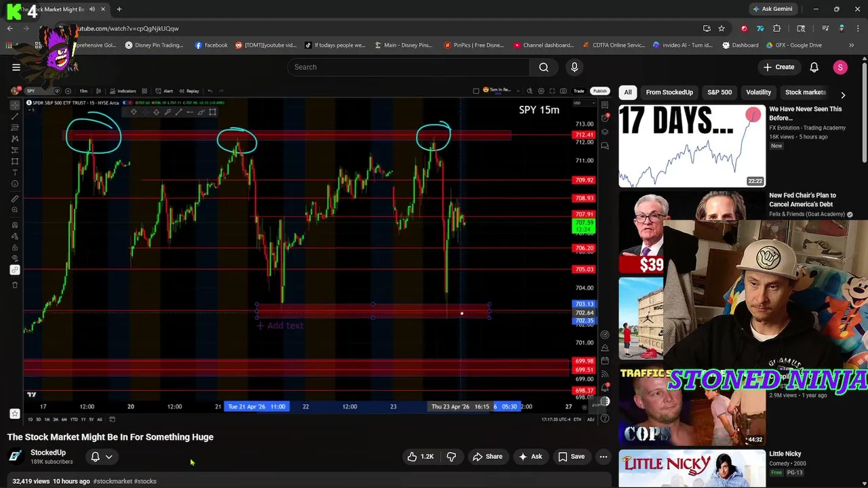Open the 17 DAYS video thumbnail
868x488 pixels.
click(692, 146)
